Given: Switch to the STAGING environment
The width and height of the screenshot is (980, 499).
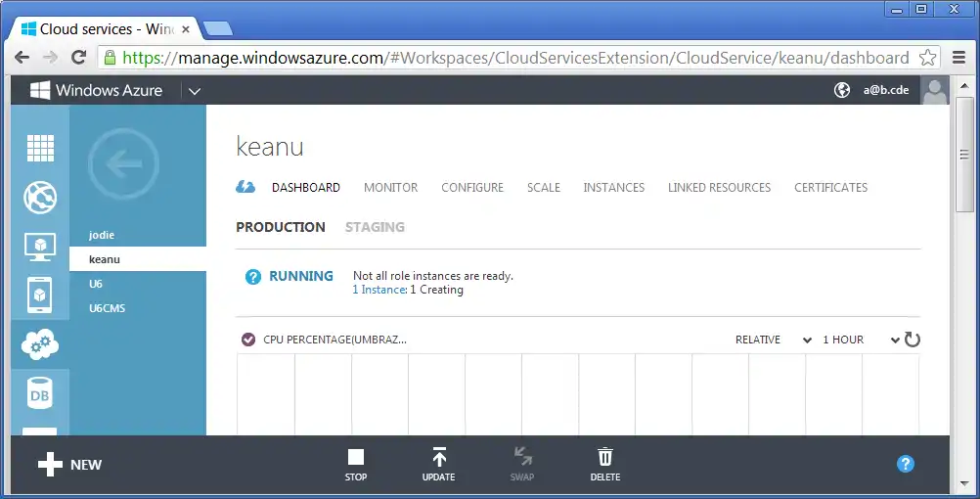Looking at the screenshot, I should pos(375,227).
